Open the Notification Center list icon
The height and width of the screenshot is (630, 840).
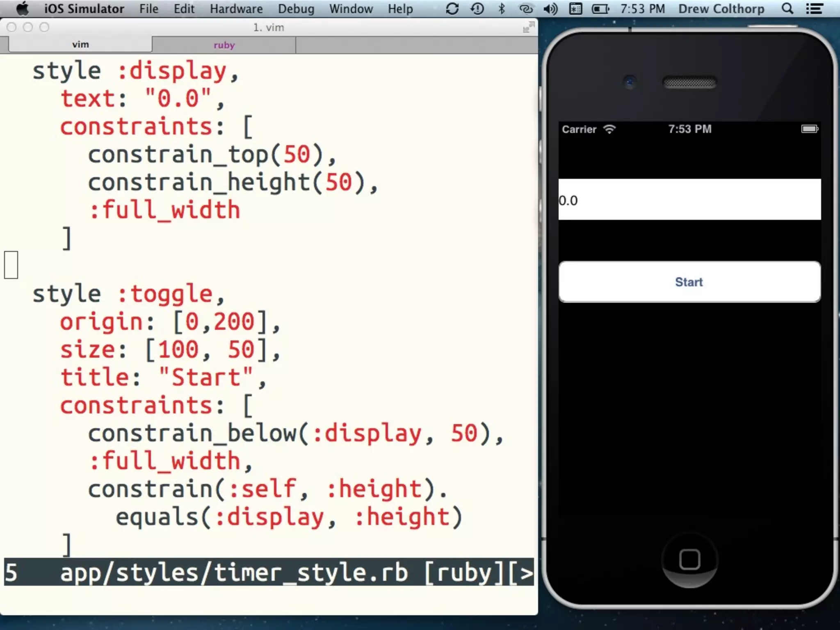point(814,9)
